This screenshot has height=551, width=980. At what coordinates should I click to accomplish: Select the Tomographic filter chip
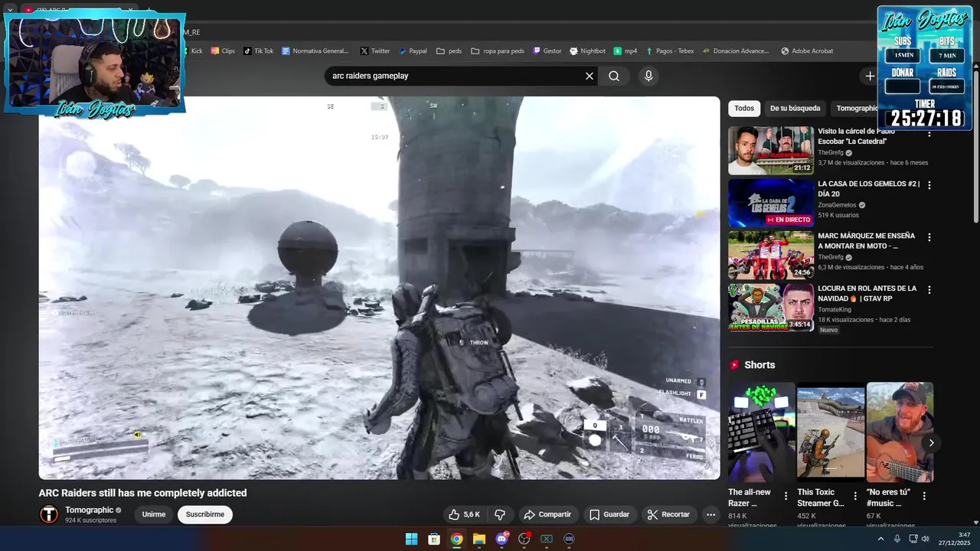pyautogui.click(x=856, y=109)
